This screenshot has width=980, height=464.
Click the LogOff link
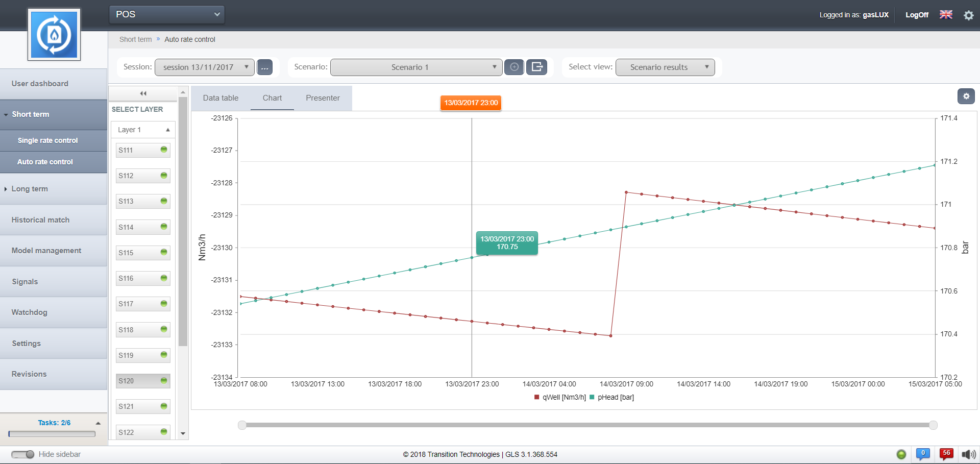click(917, 15)
